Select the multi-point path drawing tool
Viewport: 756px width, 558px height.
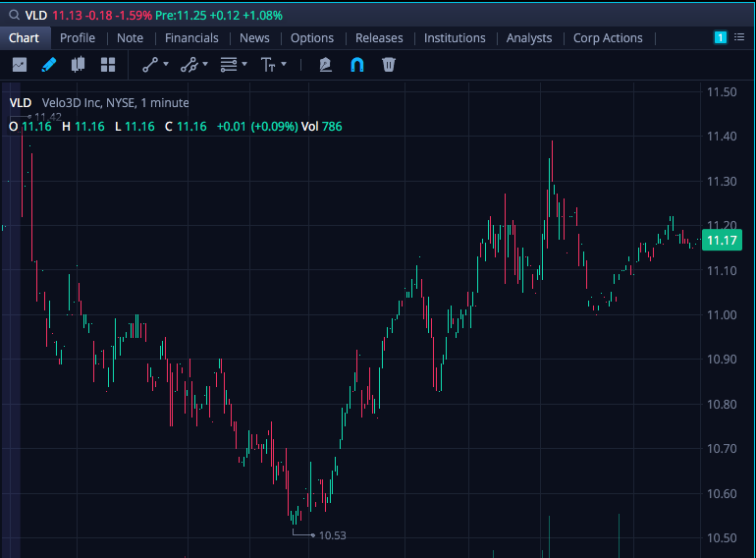click(189, 65)
